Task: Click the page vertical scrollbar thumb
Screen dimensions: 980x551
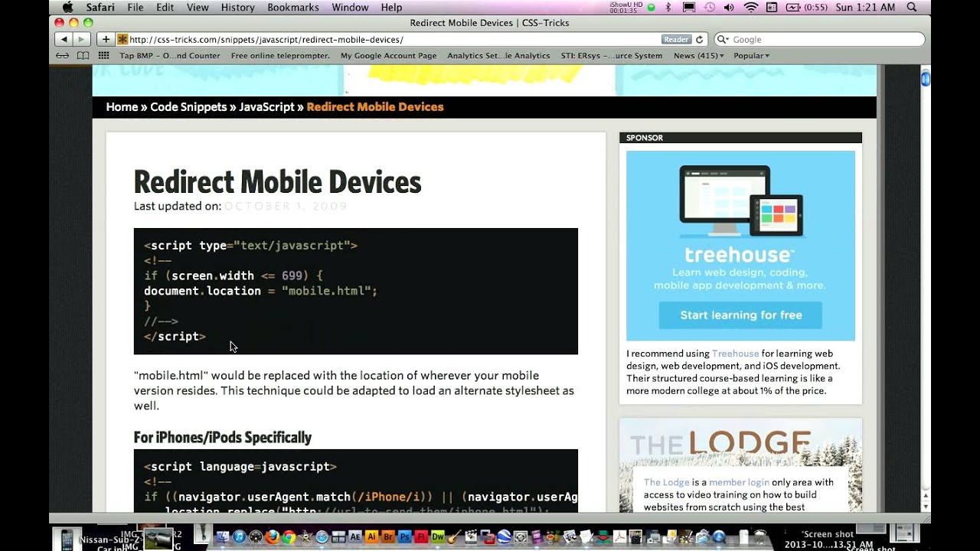Action: [925, 78]
